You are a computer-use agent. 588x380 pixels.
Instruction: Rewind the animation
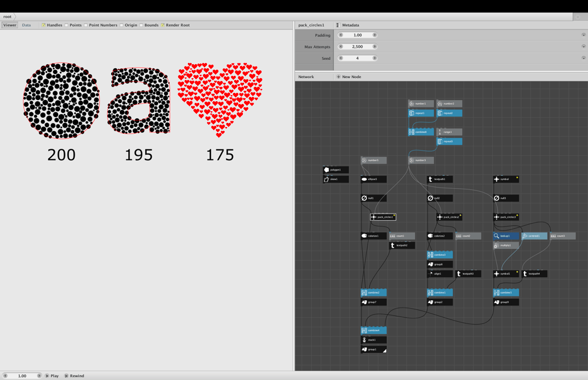[x=74, y=375]
